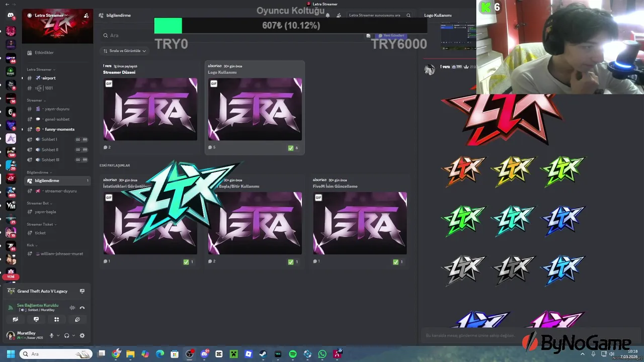Deafen with the headphone icon
The image size is (644, 362).
66,336
